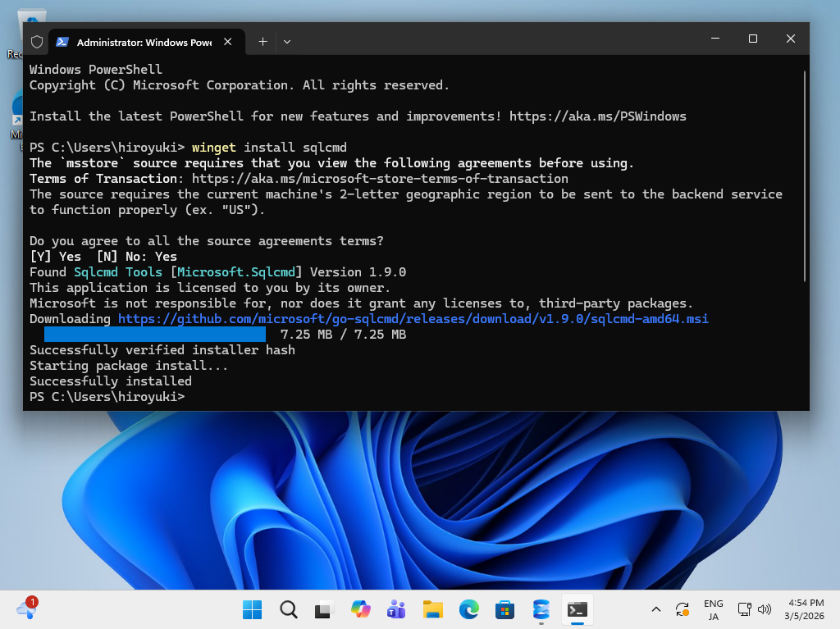Viewport: 840px width, 629px height.
Task: Launch Microsoft Edge from the taskbar
Action: pos(468,609)
